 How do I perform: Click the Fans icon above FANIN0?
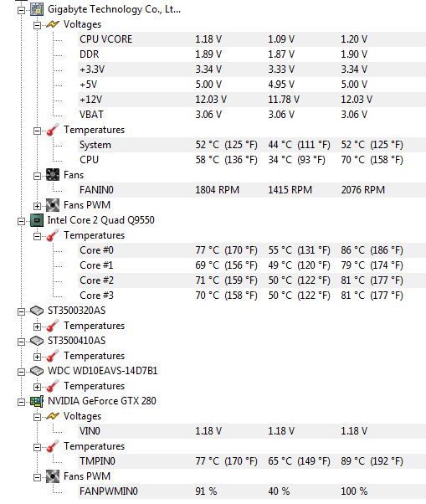53,175
